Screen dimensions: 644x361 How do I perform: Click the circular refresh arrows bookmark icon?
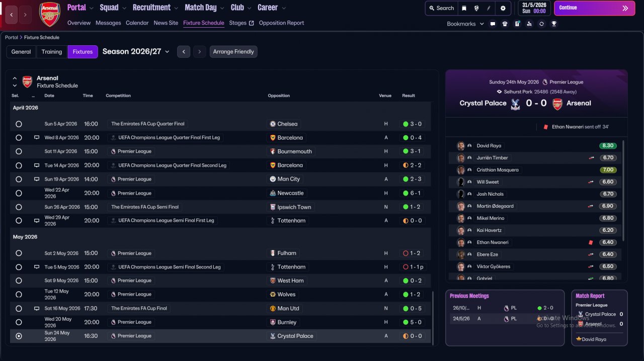(541, 24)
